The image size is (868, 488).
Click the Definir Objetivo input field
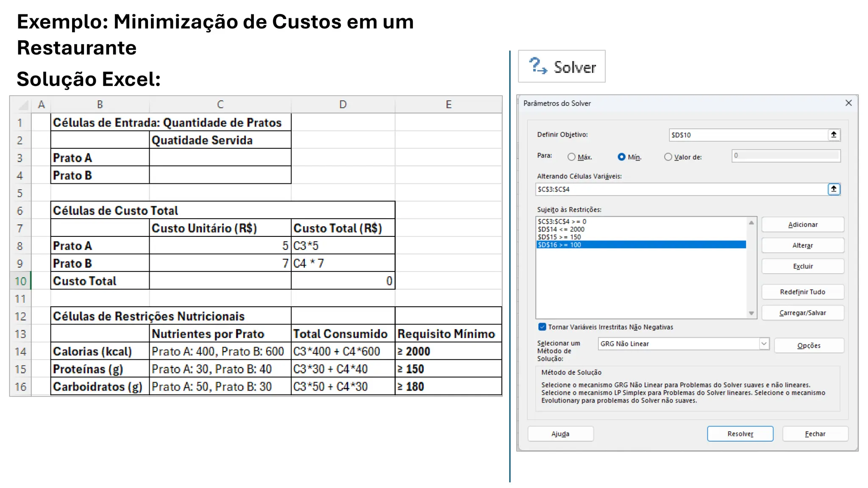pyautogui.click(x=748, y=135)
